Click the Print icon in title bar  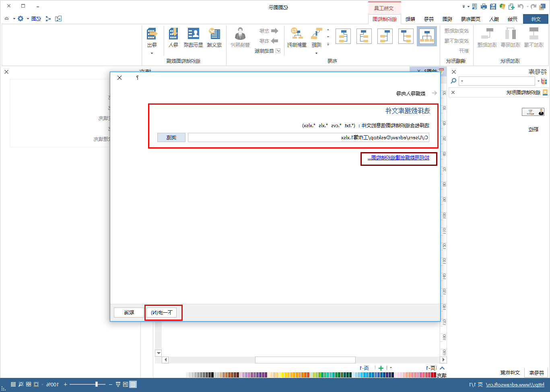click(484, 6)
